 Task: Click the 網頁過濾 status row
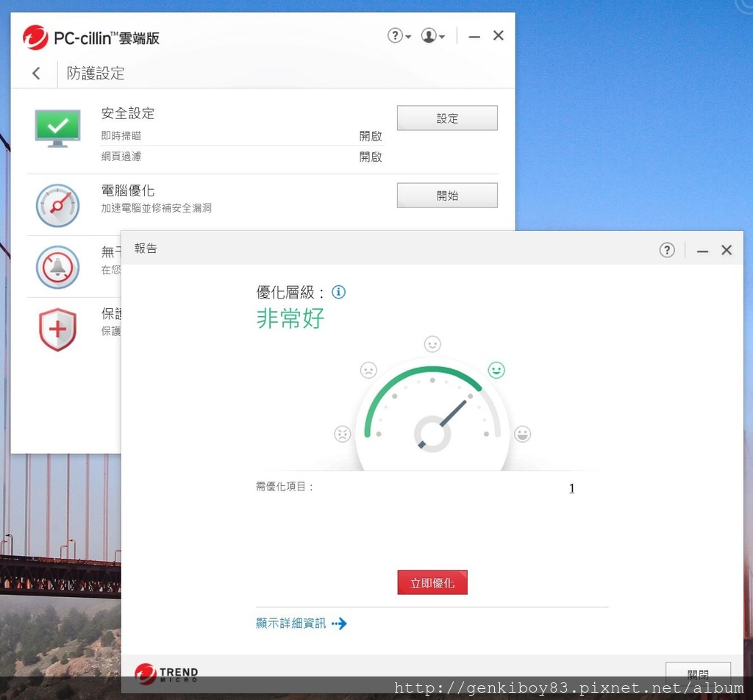pyautogui.click(x=241, y=157)
